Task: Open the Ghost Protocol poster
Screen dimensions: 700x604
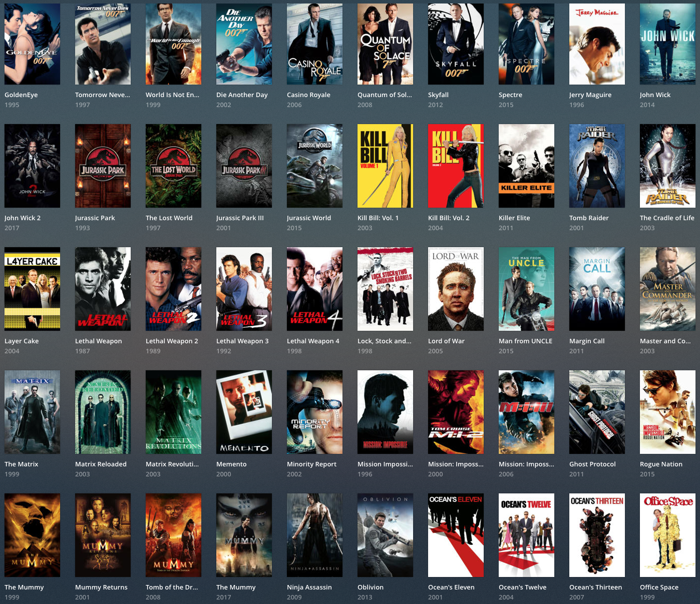Action: point(597,412)
